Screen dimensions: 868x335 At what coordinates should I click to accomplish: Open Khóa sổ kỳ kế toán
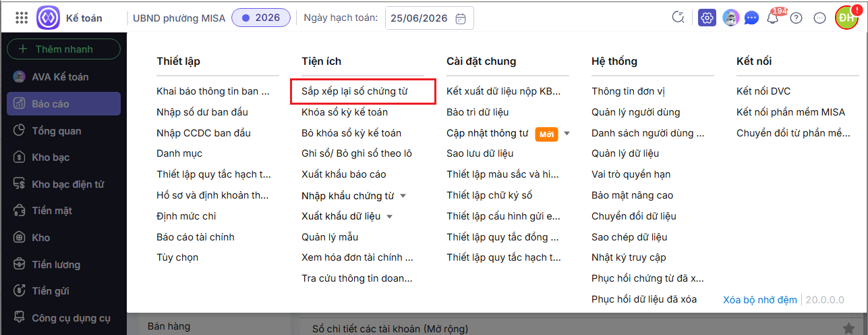pos(345,112)
